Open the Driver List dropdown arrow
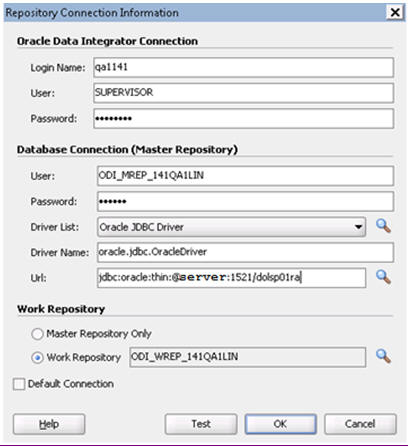Image resolution: width=410 pixels, height=447 pixels. pos(358,227)
